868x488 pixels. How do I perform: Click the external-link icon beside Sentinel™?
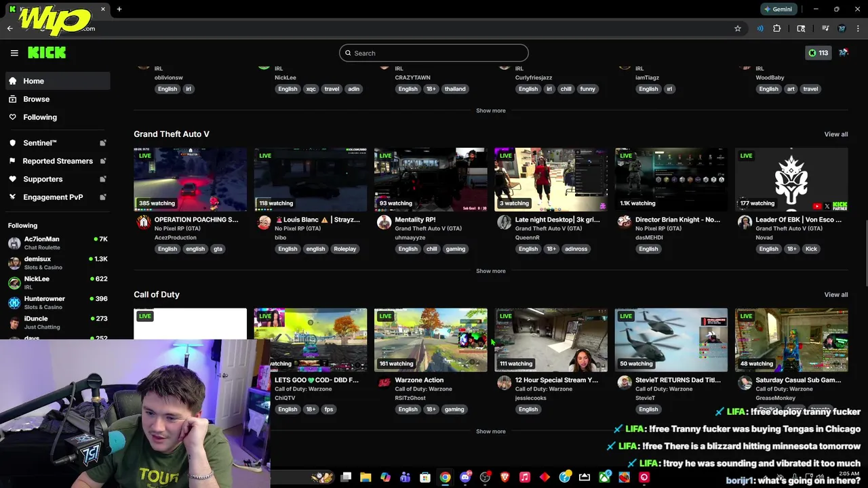click(103, 143)
